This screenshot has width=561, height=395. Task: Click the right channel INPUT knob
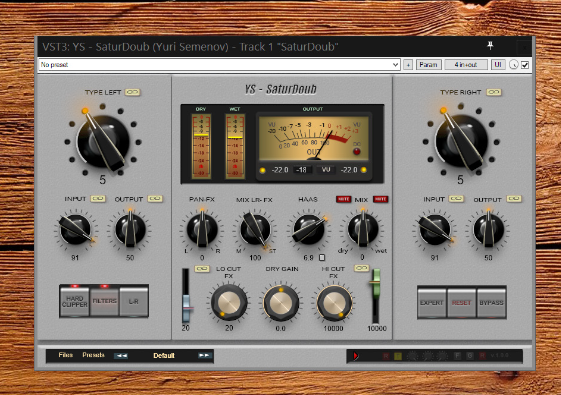(434, 230)
